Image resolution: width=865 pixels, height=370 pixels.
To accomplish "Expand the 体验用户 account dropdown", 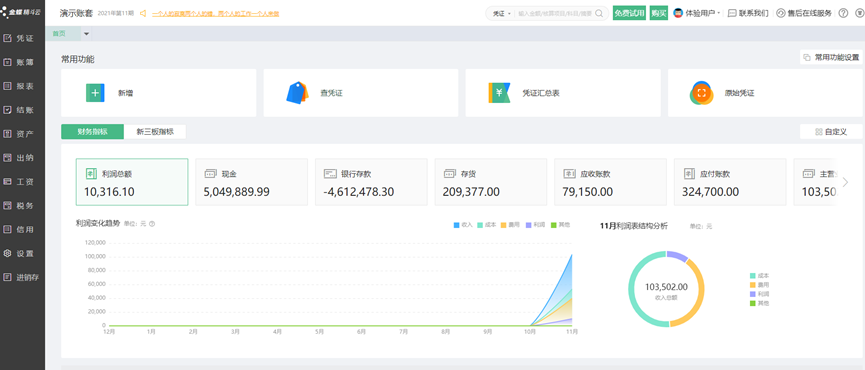I will pyautogui.click(x=719, y=13).
